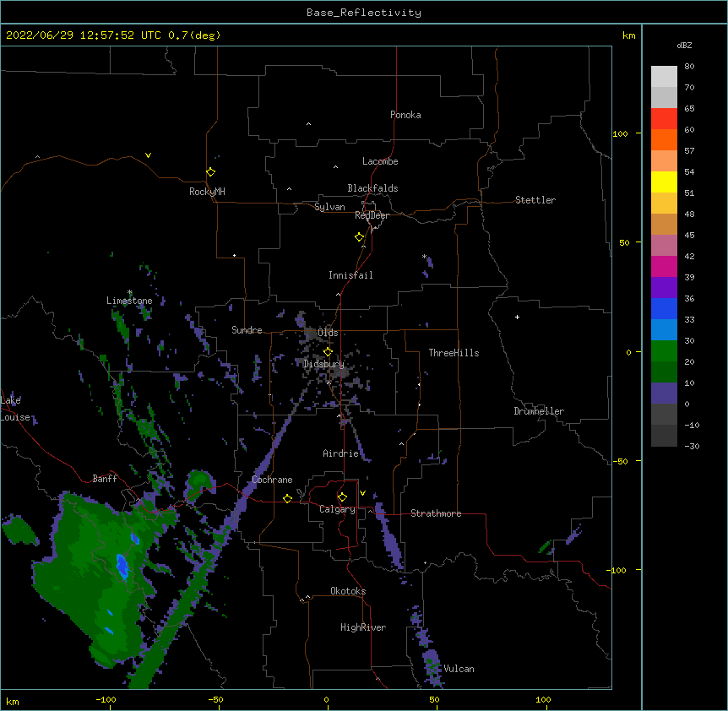Click the Sundre city label

tap(247, 330)
